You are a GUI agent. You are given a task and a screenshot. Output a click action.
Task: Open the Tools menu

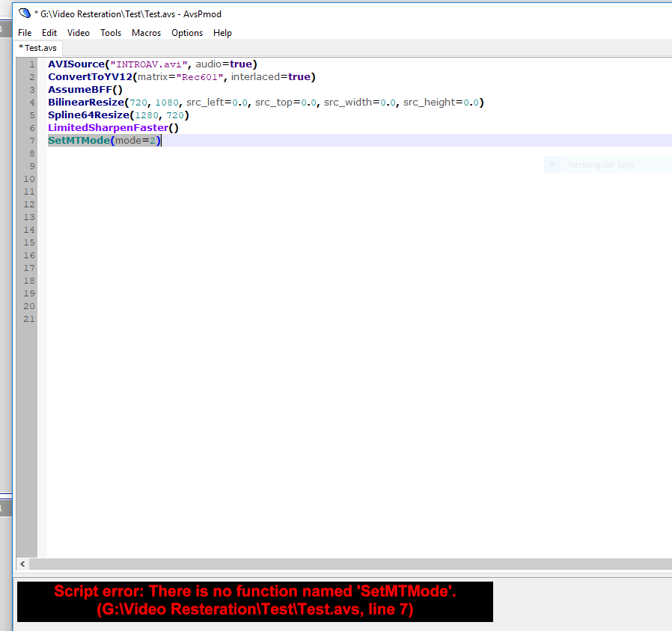(x=111, y=33)
